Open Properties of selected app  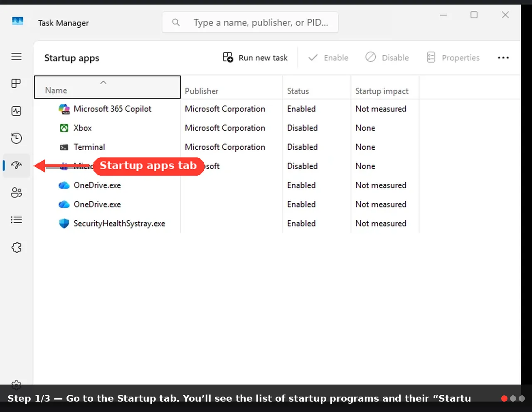[x=453, y=58]
